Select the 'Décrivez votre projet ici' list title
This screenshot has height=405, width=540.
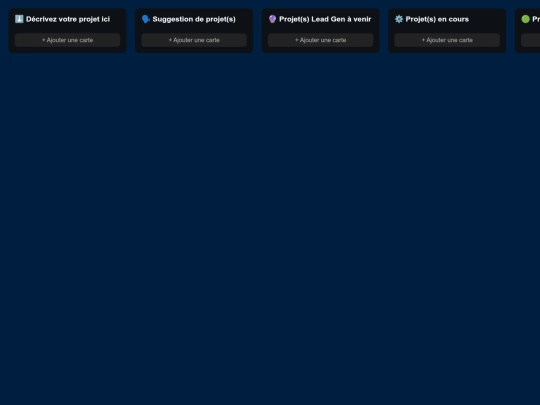click(68, 19)
